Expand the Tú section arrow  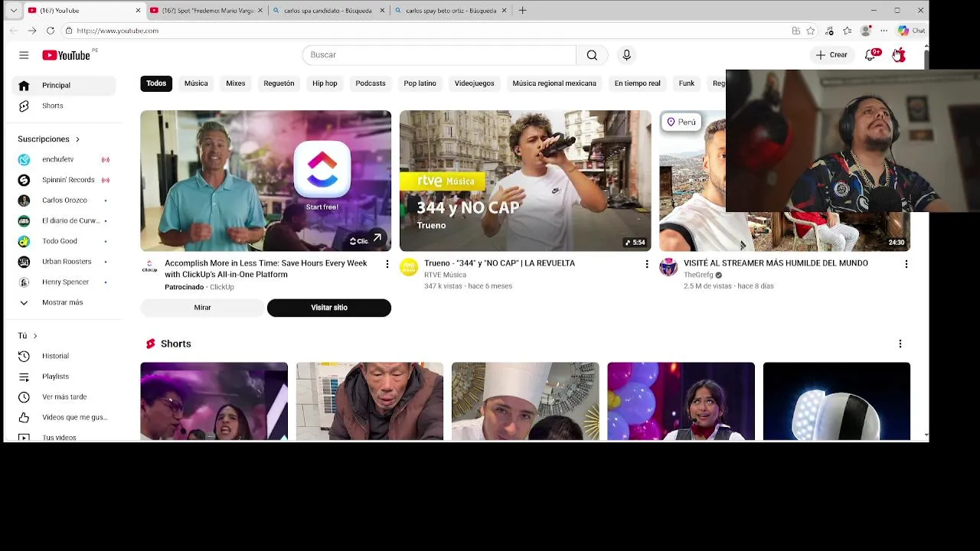(x=35, y=336)
